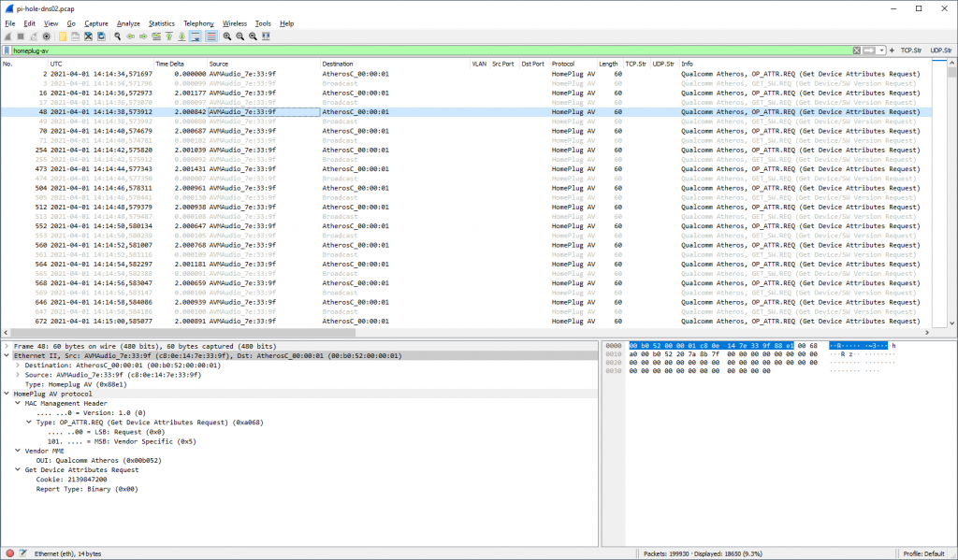The width and height of the screenshot is (958, 560).
Task: Open the recent display filters dropdown
Action: click(881, 50)
